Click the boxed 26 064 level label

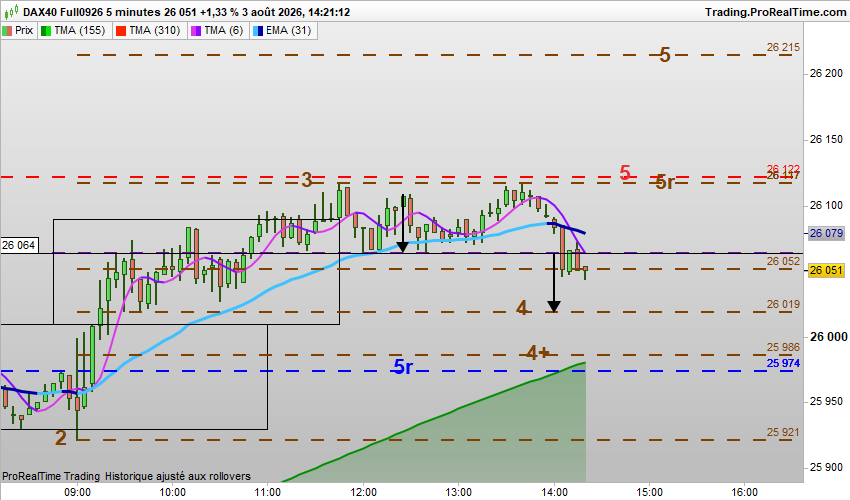pyautogui.click(x=19, y=245)
